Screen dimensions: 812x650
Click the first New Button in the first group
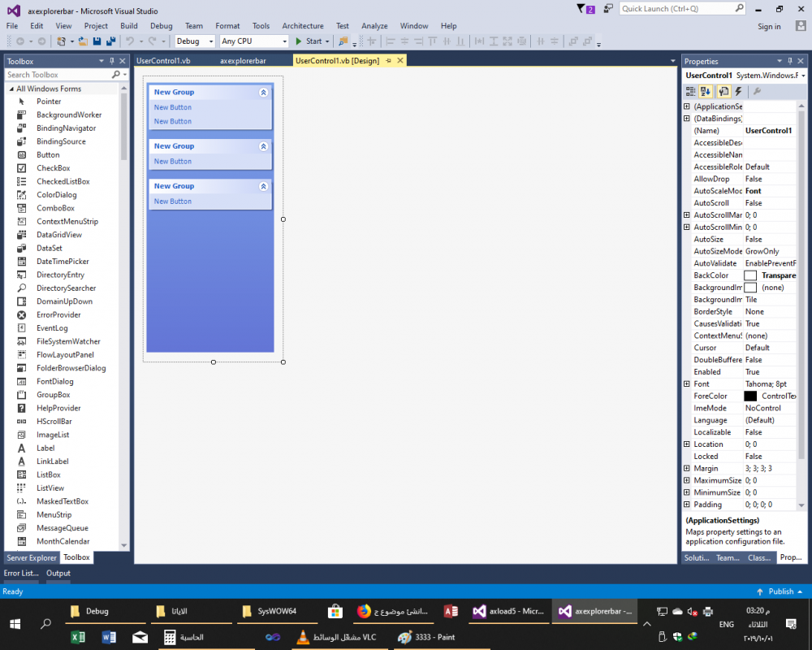point(173,107)
